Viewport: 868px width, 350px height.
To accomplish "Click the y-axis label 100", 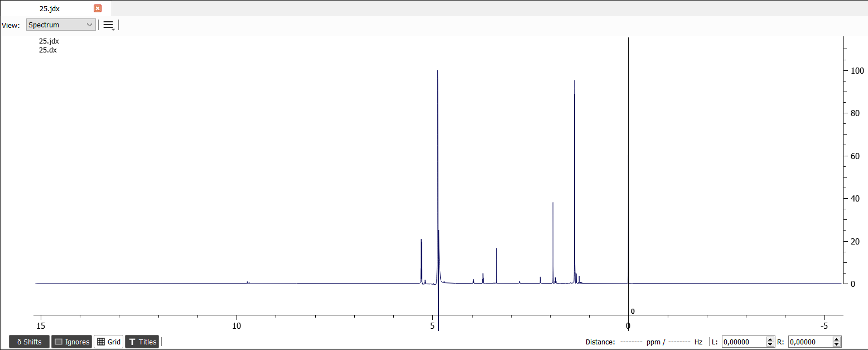I will click(856, 71).
